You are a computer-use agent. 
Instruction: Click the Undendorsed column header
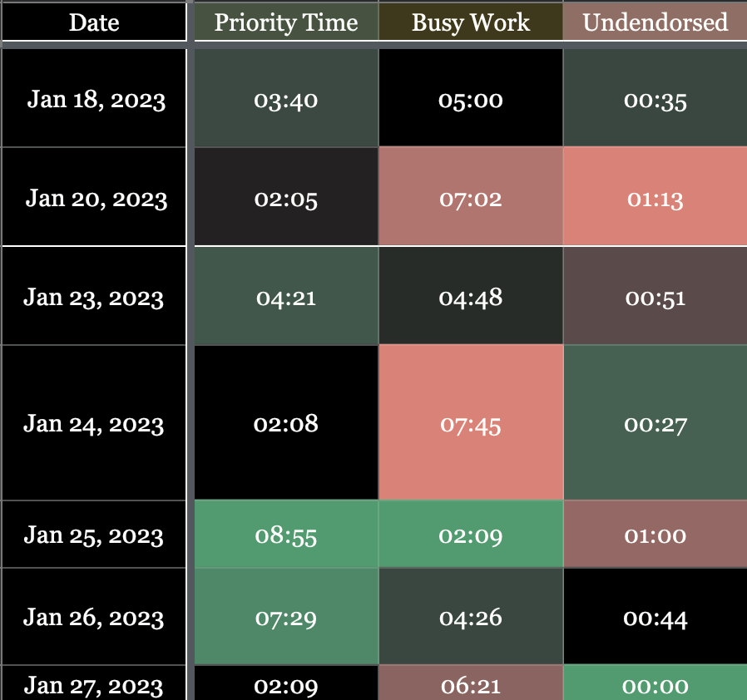(x=655, y=22)
